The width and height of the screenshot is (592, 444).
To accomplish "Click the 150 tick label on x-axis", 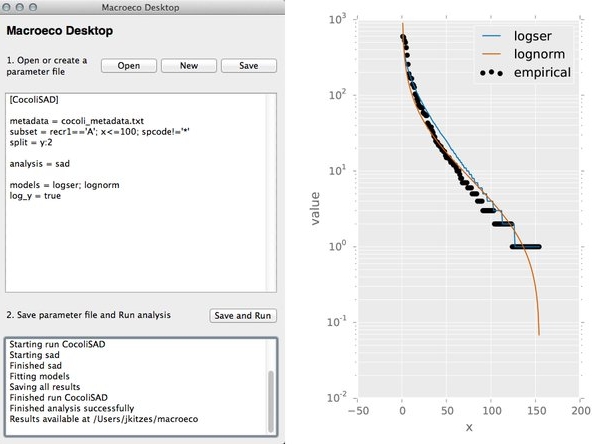I will coord(536,410).
